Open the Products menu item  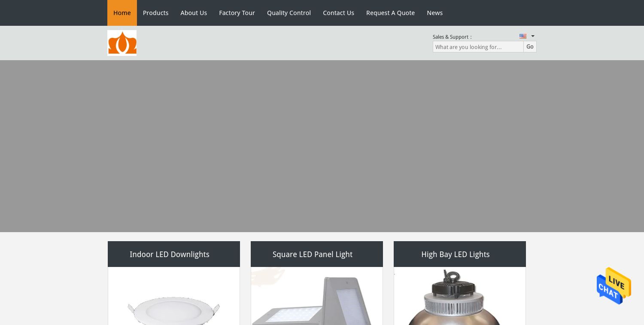[x=155, y=12]
